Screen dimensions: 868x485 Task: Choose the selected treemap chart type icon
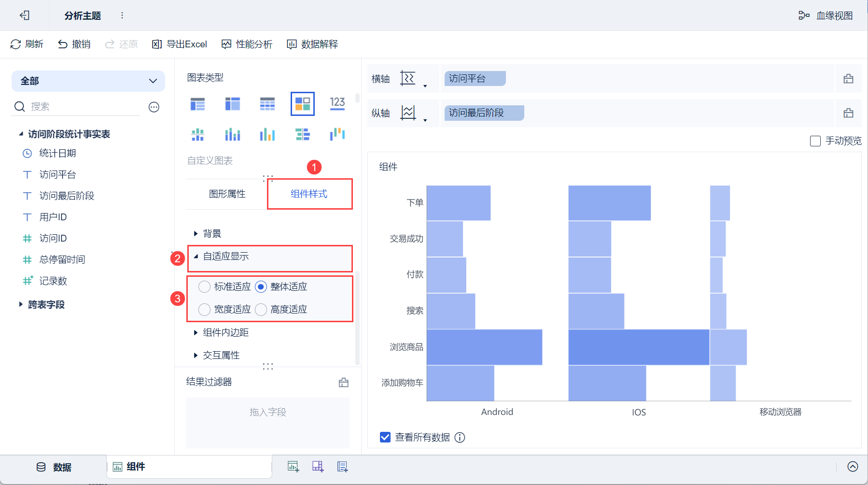(303, 104)
